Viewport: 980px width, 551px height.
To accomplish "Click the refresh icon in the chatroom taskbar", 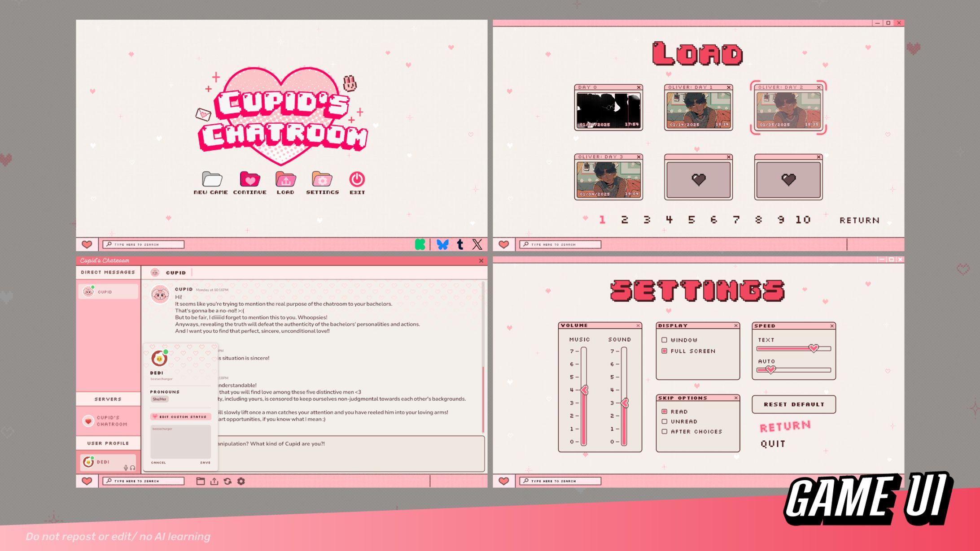I will (227, 481).
